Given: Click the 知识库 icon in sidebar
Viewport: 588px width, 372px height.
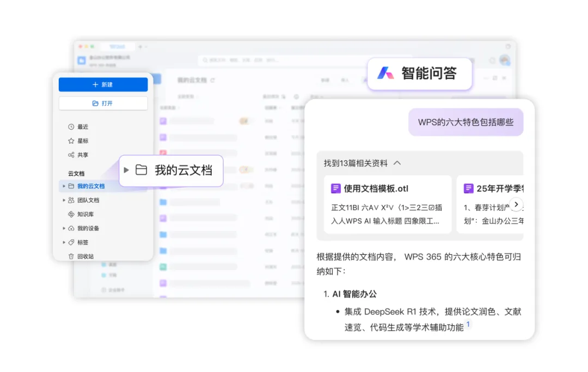Looking at the screenshot, I should pyautogui.click(x=71, y=214).
